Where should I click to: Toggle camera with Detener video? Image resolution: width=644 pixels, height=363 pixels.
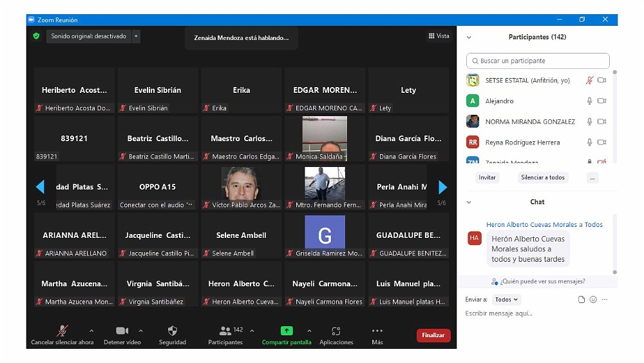122,331
